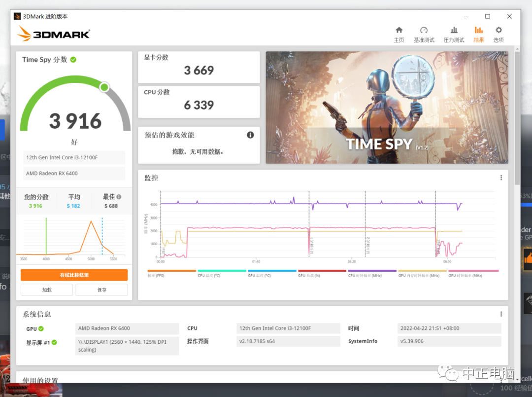Viewport: 532px width, 397px height.
Task: Select the 结果 results tab
Action: 478,35
